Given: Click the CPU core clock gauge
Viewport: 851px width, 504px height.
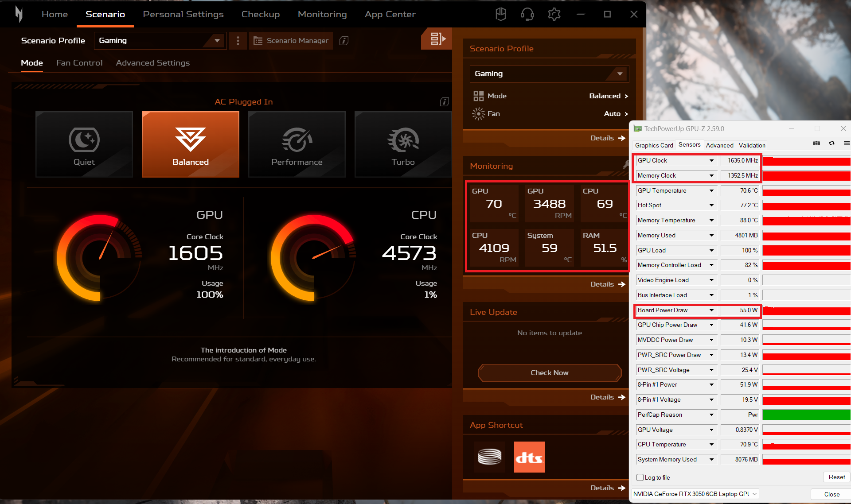Looking at the screenshot, I should (313, 258).
